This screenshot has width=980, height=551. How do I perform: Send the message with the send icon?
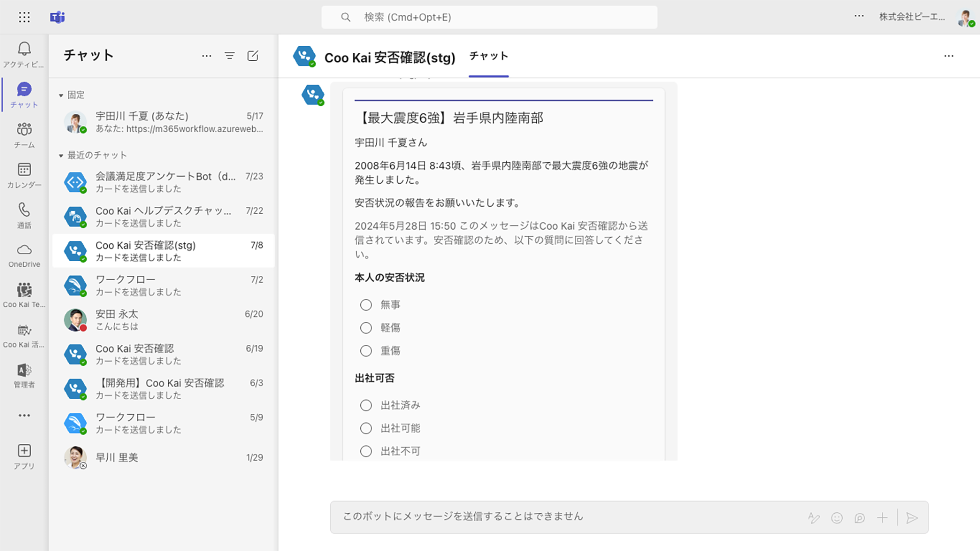[912, 517]
